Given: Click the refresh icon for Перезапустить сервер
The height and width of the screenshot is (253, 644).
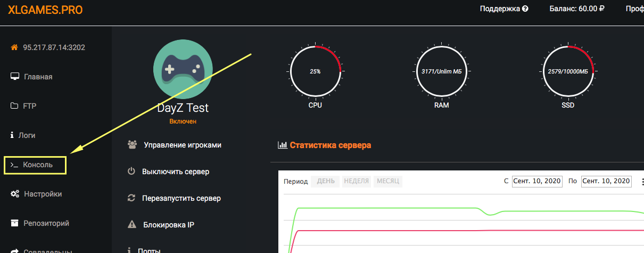Looking at the screenshot, I should 131,198.
